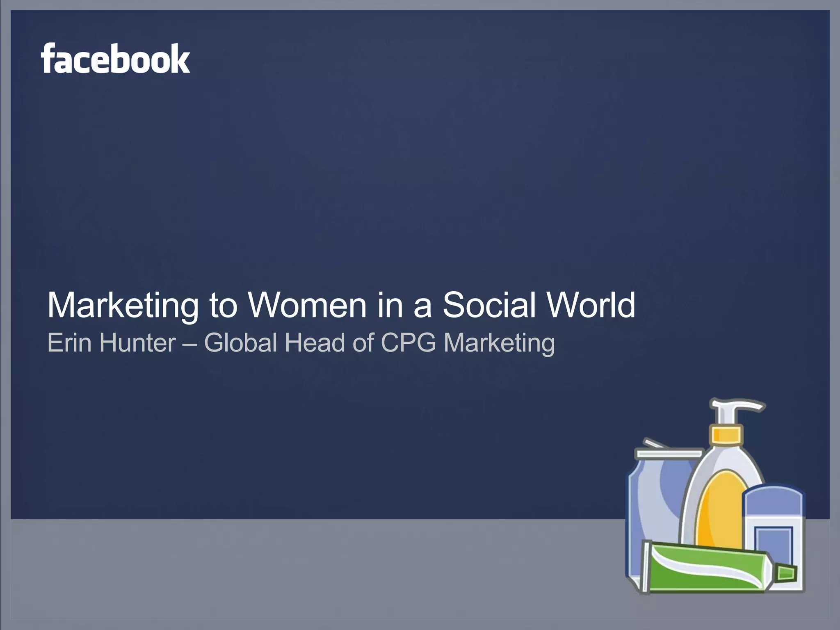
Task: Click the name 'Erin Hunter' in subtitle
Action: (x=112, y=343)
